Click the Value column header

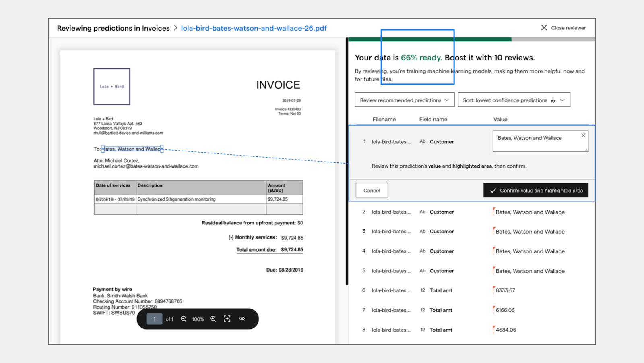500,119
